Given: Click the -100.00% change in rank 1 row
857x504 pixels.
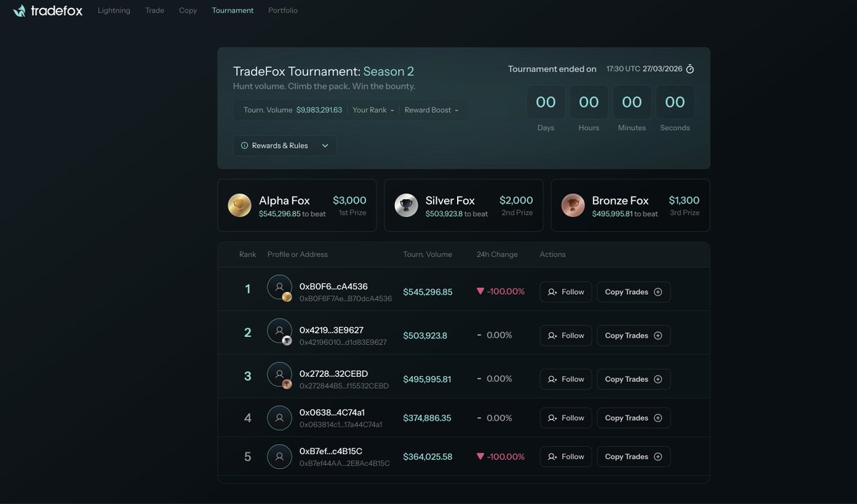Looking at the screenshot, I should (501, 292).
